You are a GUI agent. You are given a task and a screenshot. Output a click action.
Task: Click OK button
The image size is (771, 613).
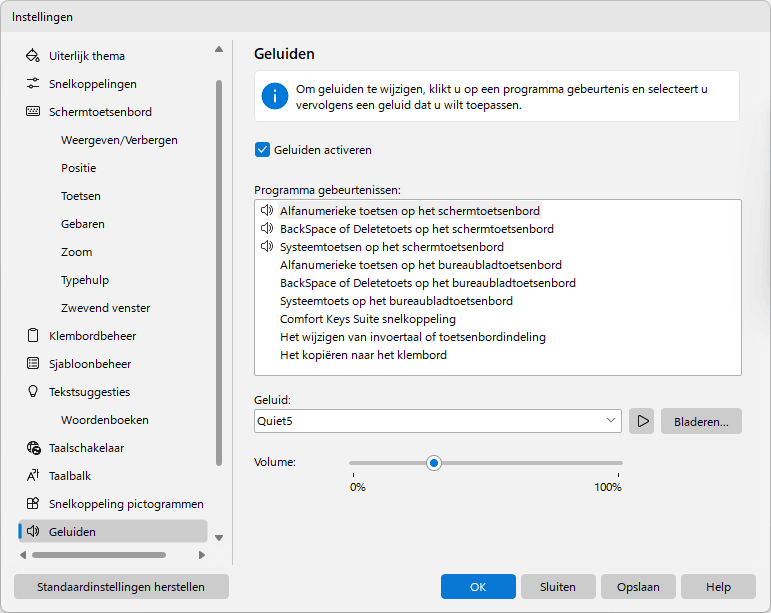(478, 586)
